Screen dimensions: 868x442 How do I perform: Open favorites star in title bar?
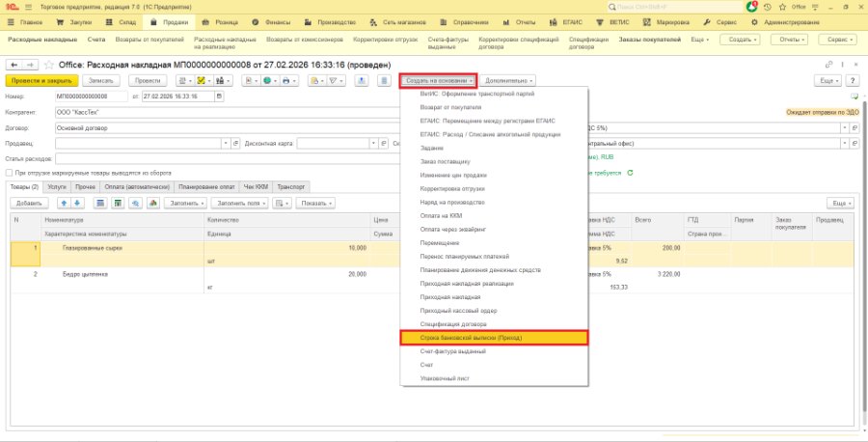[x=783, y=7]
